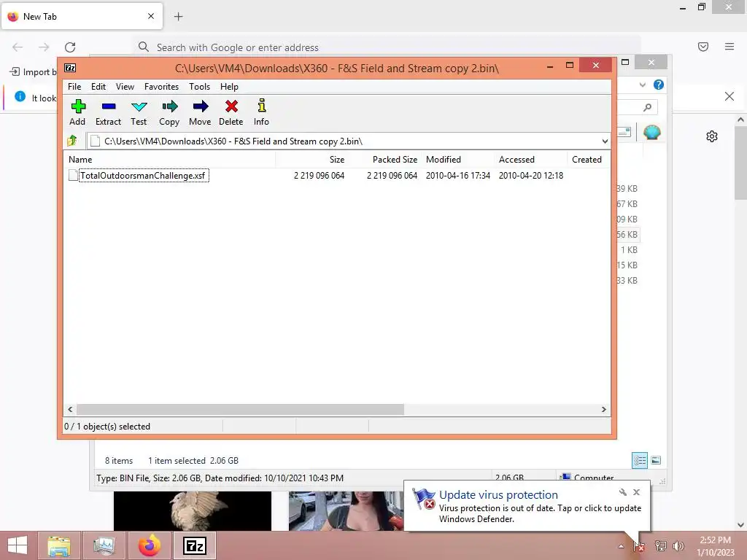
Task: Click the Firefox back arrow
Action: pos(18,47)
